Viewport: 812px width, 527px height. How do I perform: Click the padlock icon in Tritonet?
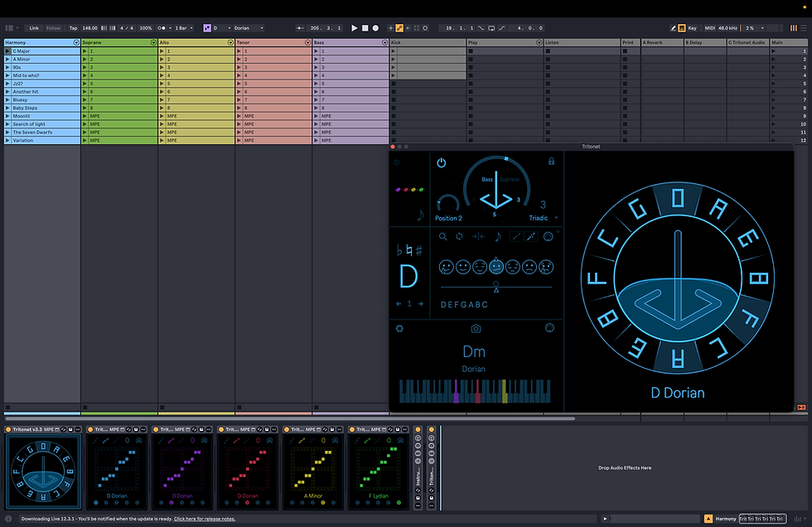(x=552, y=162)
